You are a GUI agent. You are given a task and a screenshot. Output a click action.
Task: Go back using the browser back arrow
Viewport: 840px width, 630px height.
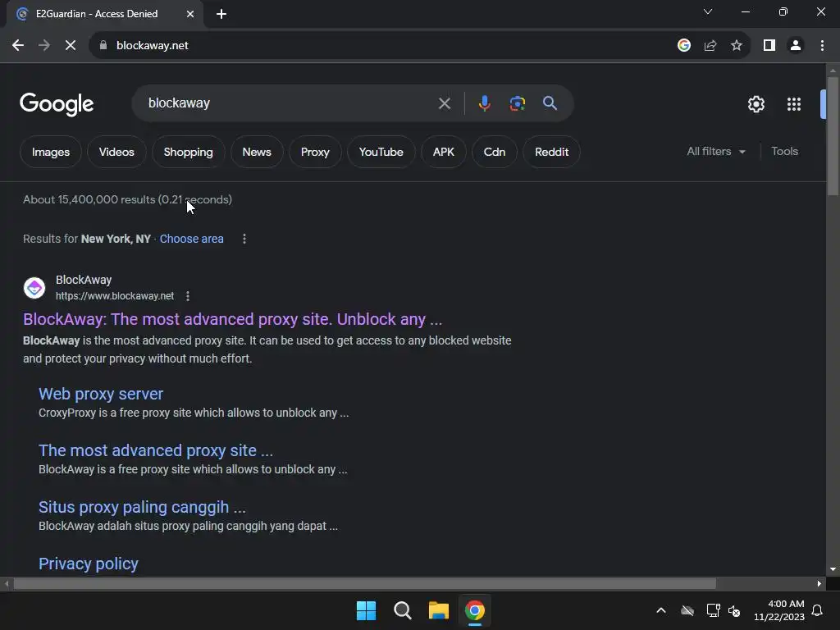pos(18,46)
